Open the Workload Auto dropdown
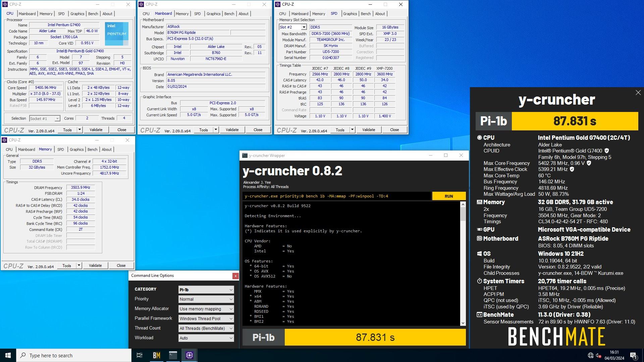644x362 pixels. 206,338
